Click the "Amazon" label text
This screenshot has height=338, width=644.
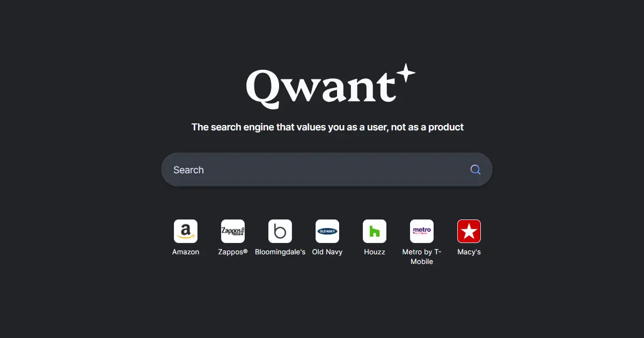click(x=186, y=252)
